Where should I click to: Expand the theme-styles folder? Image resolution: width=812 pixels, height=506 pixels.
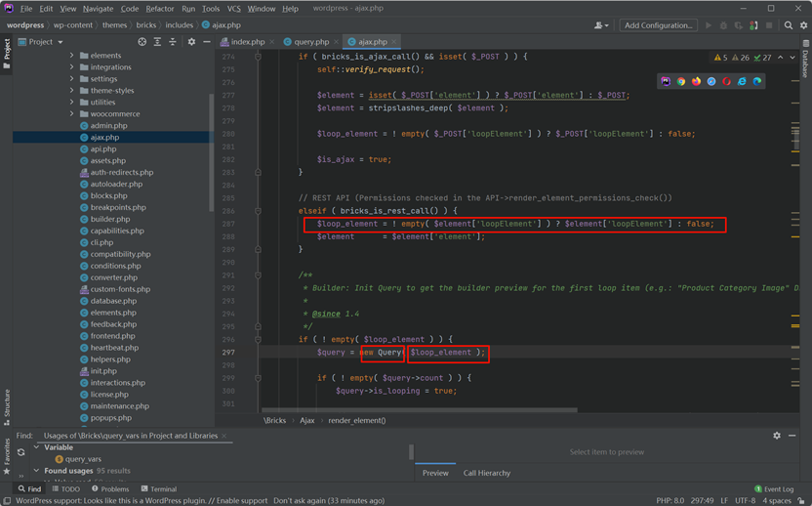click(x=71, y=90)
